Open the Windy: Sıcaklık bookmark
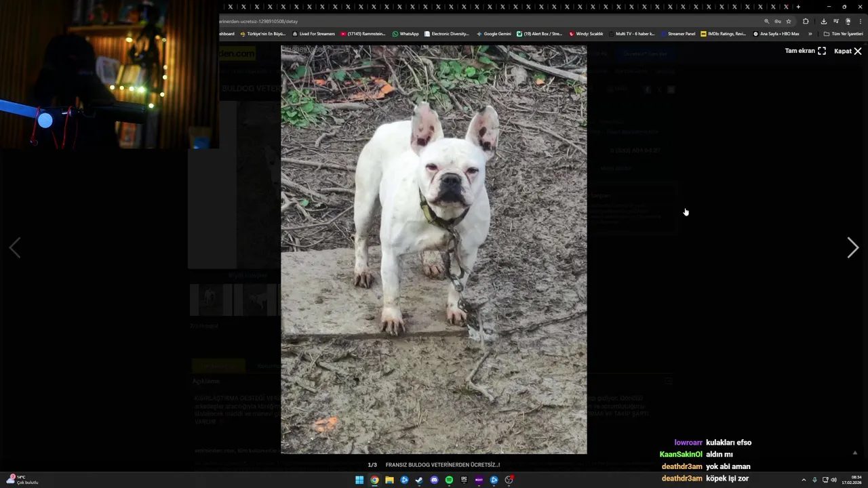 tap(586, 34)
